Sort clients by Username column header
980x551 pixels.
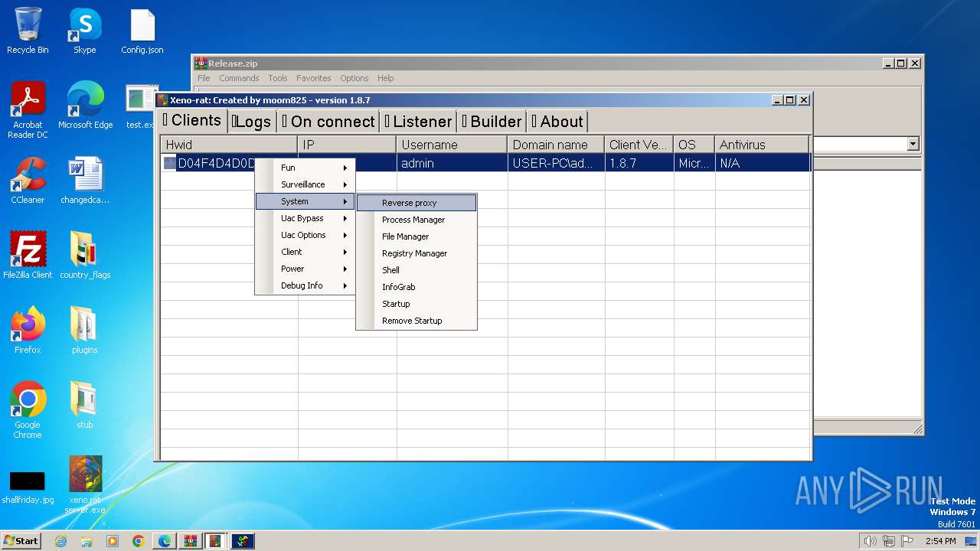(x=452, y=144)
